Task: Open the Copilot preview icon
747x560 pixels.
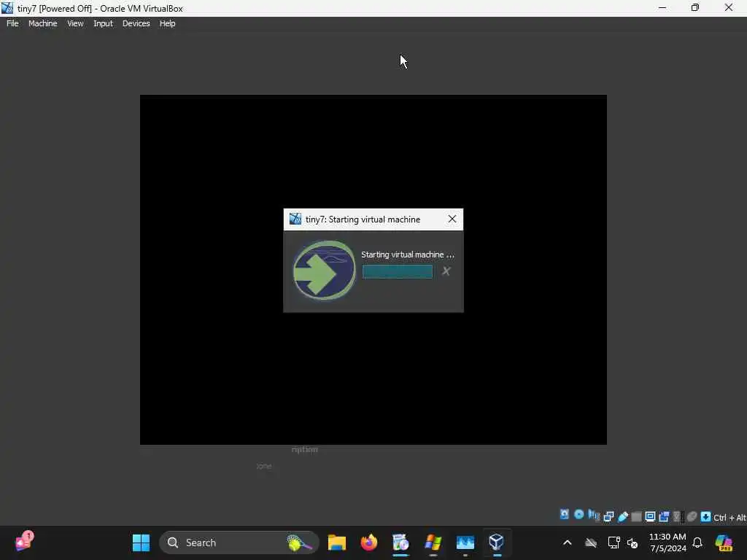Action: pyautogui.click(x=724, y=542)
